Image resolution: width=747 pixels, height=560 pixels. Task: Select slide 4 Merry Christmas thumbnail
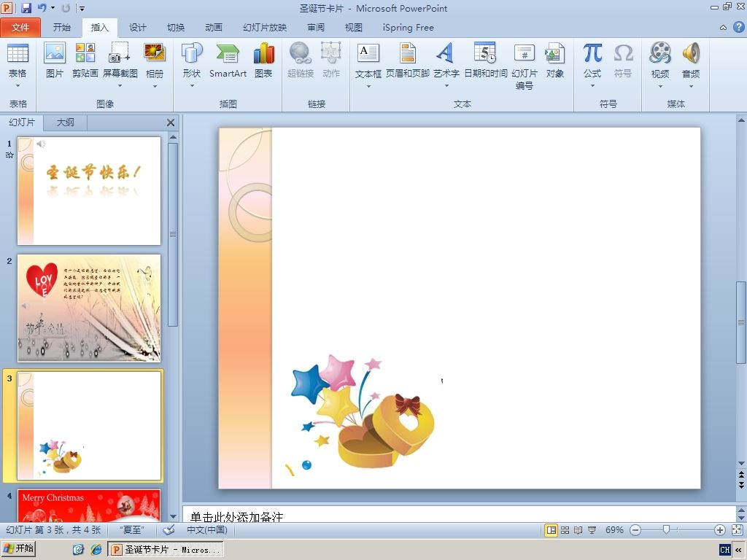click(x=89, y=506)
